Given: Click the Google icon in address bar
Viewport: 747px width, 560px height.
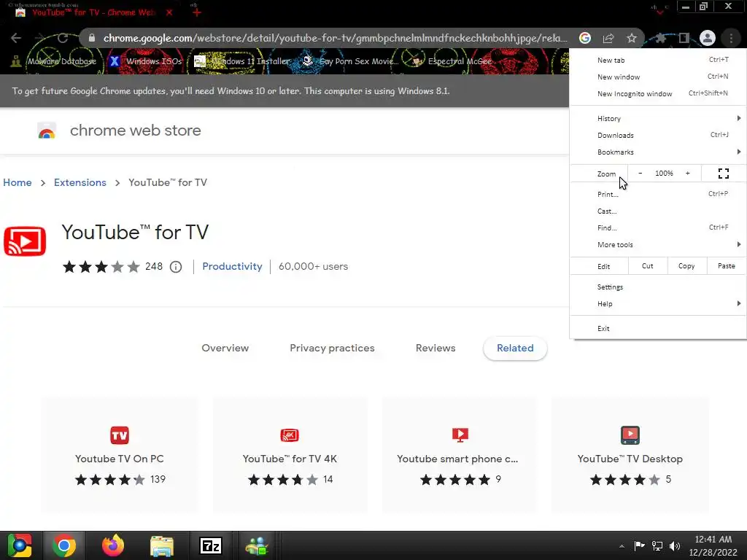Looking at the screenshot, I should tap(585, 38).
